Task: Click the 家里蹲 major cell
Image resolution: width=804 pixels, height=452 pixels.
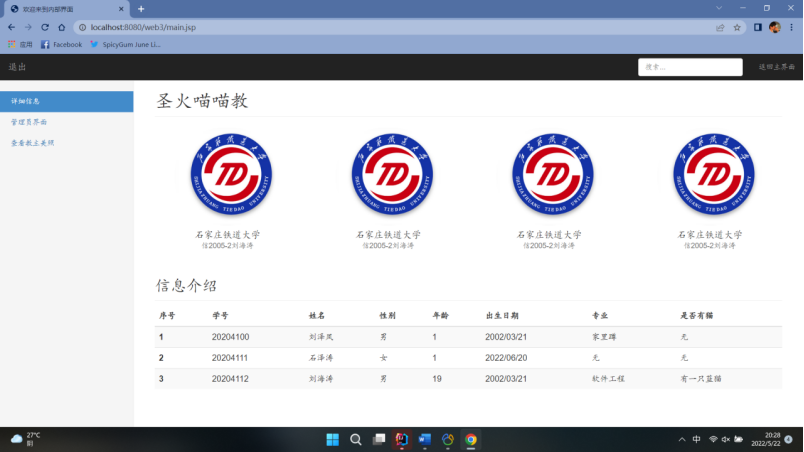Action: tap(604, 337)
